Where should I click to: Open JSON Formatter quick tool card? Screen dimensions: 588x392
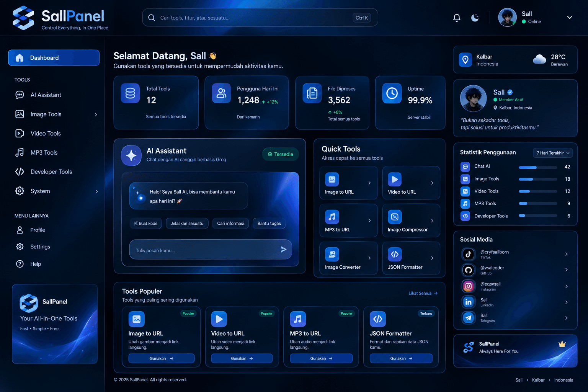click(411, 258)
